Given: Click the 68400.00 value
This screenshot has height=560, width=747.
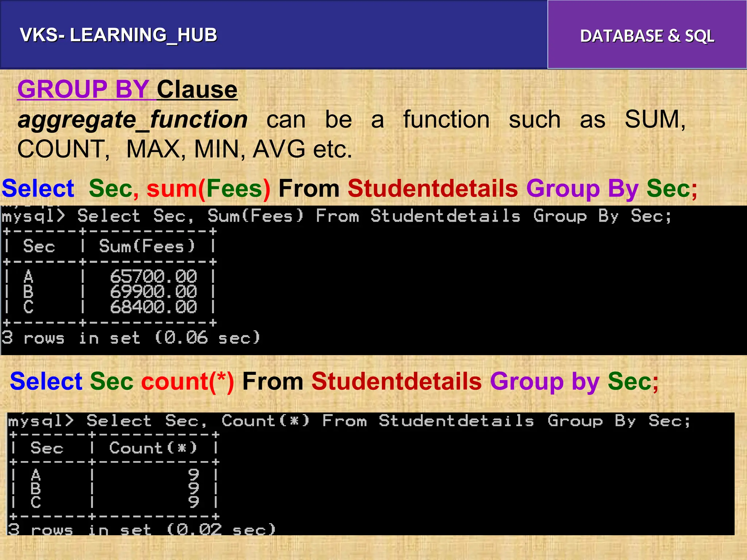Looking at the screenshot, I should point(154,307).
